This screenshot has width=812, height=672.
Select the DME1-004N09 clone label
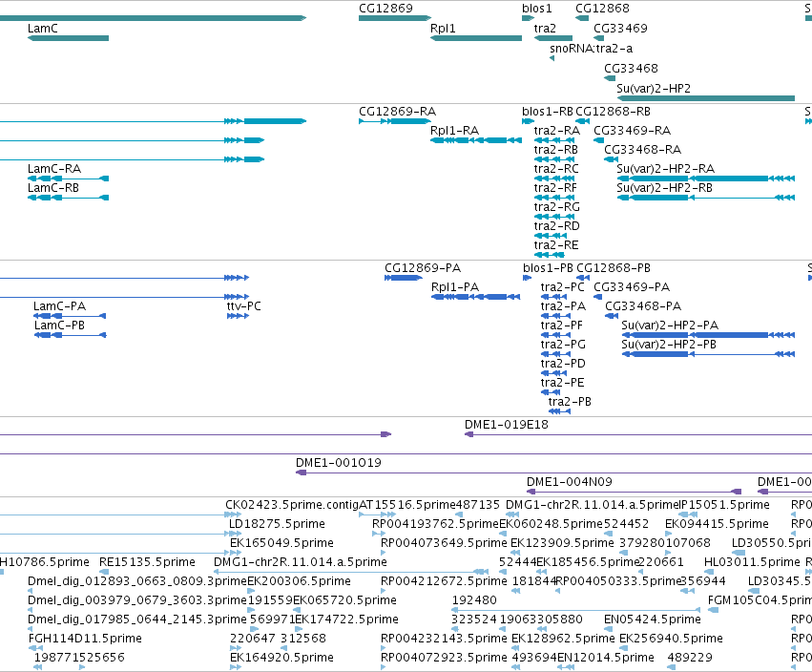tap(569, 482)
